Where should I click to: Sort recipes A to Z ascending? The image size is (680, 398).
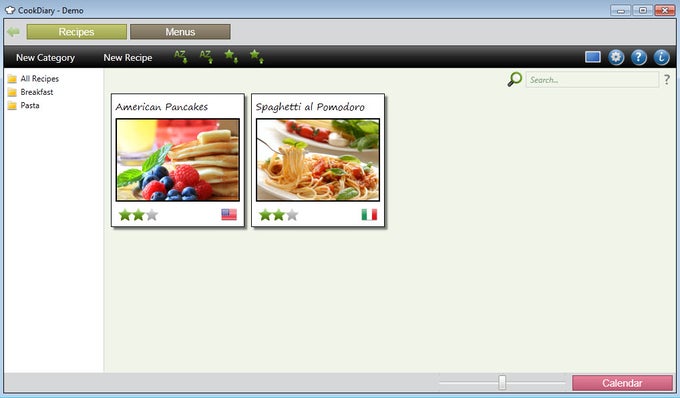[206, 56]
